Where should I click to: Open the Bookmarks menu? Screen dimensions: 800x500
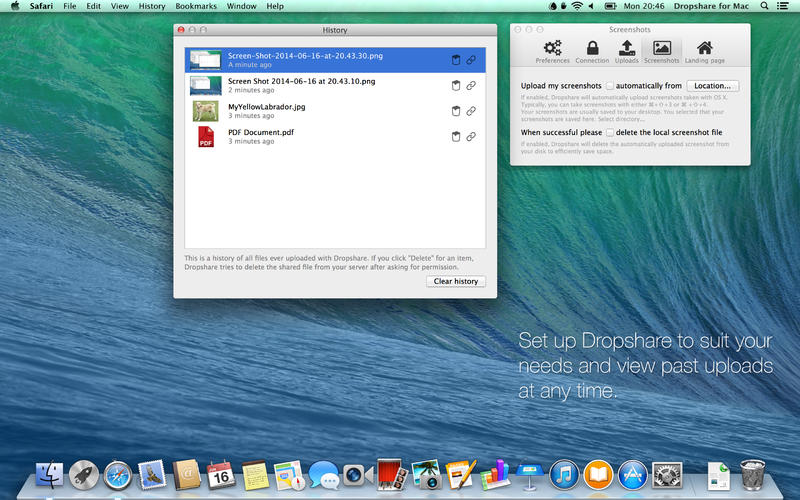coord(196,6)
